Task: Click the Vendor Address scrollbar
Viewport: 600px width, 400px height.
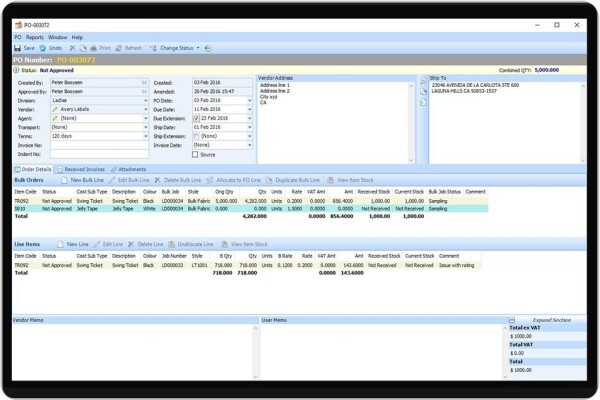Action: point(411,123)
